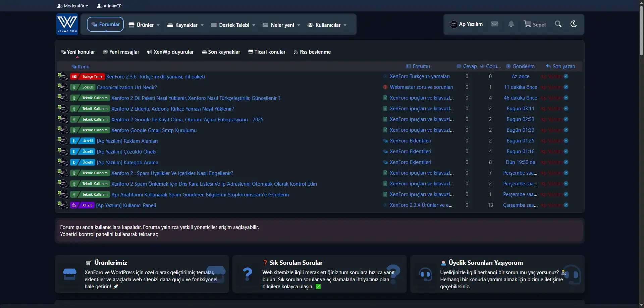Open the search magnifier icon
Screen dimensions: 644x308
[x=558, y=24]
